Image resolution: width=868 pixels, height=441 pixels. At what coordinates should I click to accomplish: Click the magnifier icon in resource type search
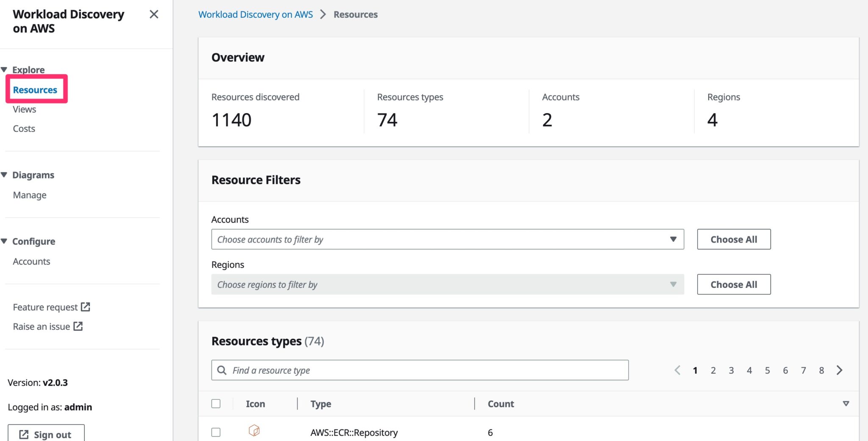point(222,370)
